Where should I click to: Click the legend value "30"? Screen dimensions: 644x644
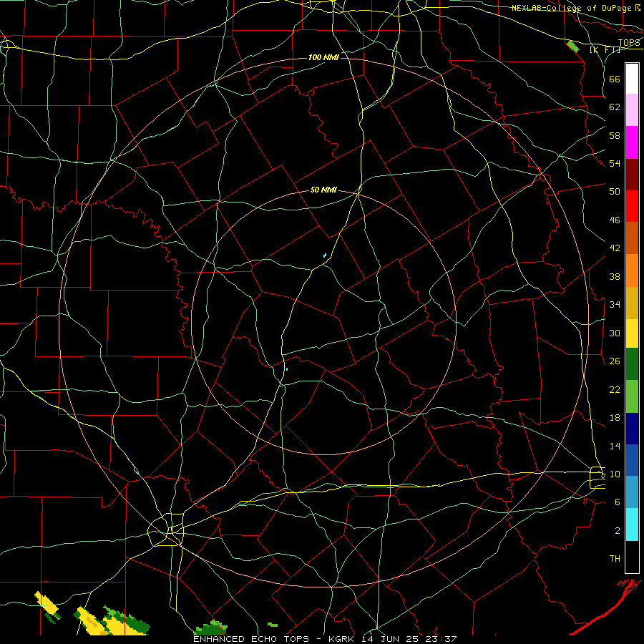tap(615, 333)
